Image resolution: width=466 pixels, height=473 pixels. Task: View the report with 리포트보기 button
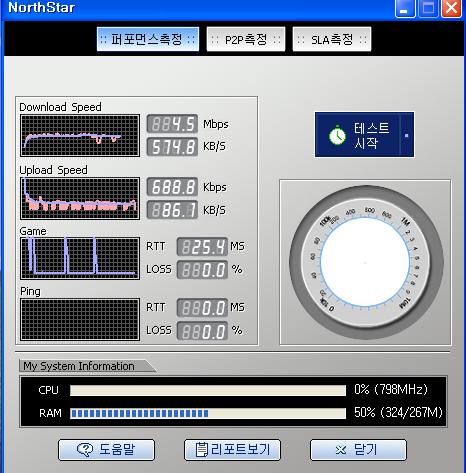pos(232,450)
